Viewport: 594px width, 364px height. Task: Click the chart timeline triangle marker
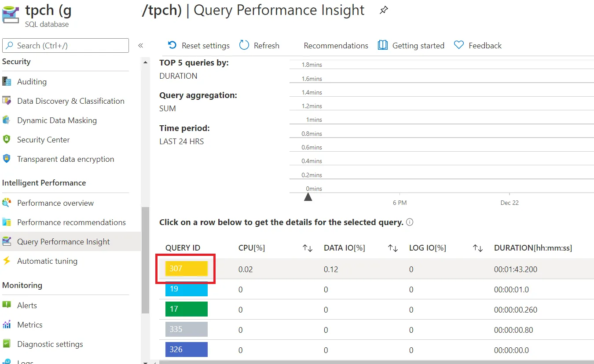[308, 197]
